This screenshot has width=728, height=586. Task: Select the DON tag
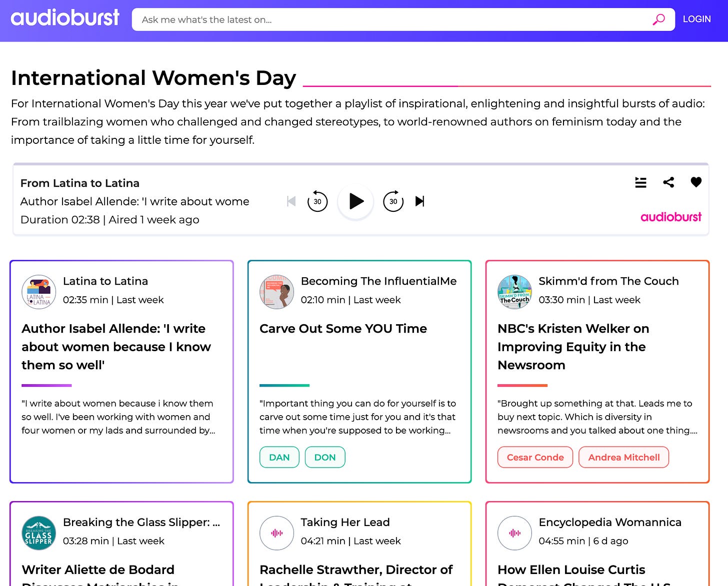point(325,457)
